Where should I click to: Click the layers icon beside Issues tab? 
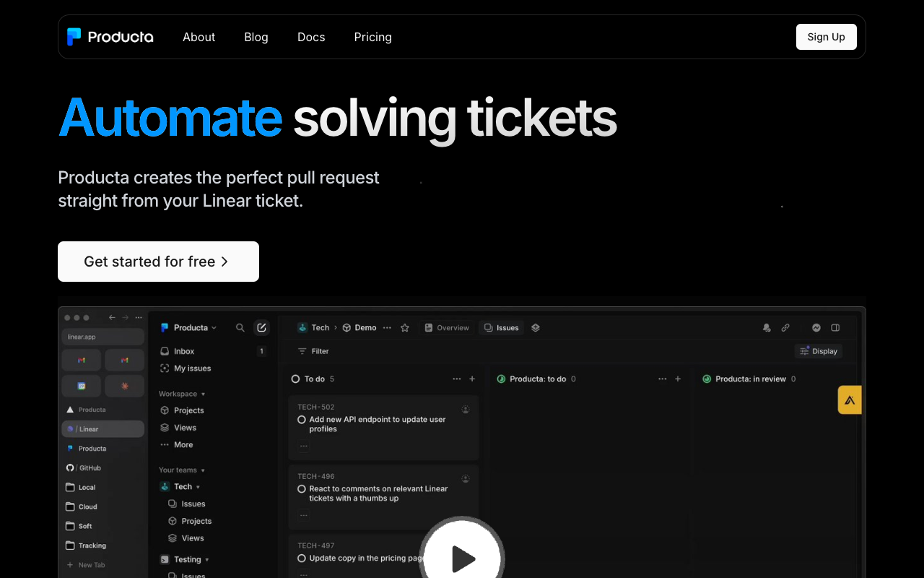pos(536,327)
